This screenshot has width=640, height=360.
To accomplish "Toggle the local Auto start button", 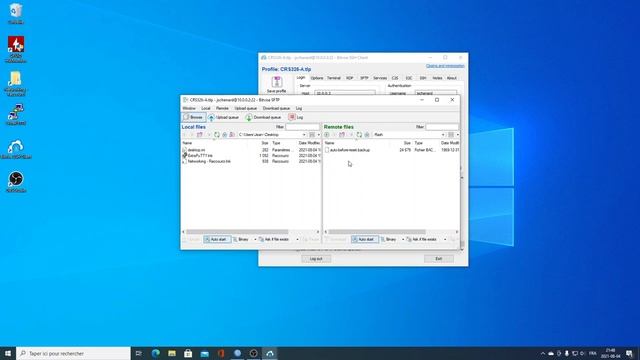I will click(x=217, y=239).
